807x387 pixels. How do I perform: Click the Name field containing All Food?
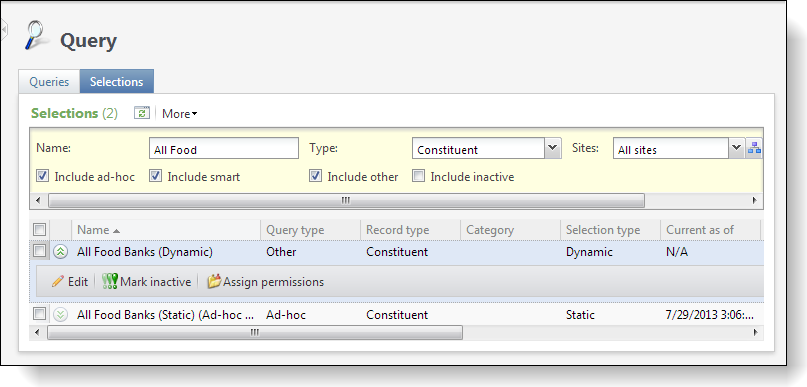pyautogui.click(x=224, y=149)
